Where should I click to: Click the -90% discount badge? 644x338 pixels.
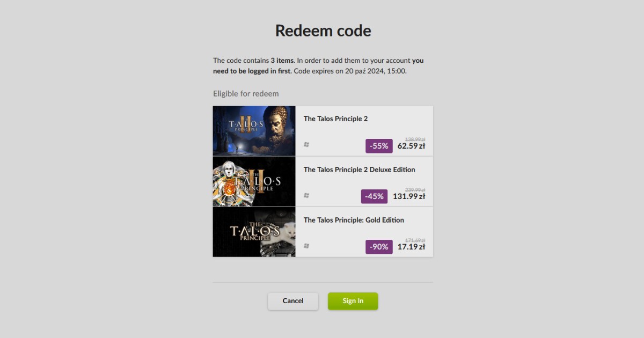pyautogui.click(x=379, y=247)
